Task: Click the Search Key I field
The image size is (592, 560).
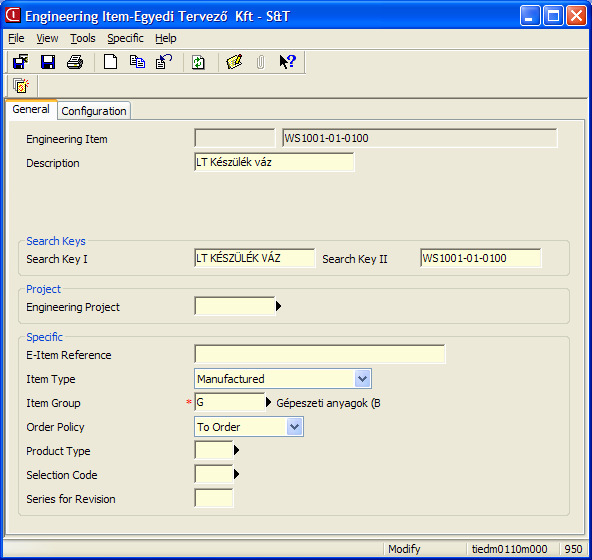Action: [254, 258]
